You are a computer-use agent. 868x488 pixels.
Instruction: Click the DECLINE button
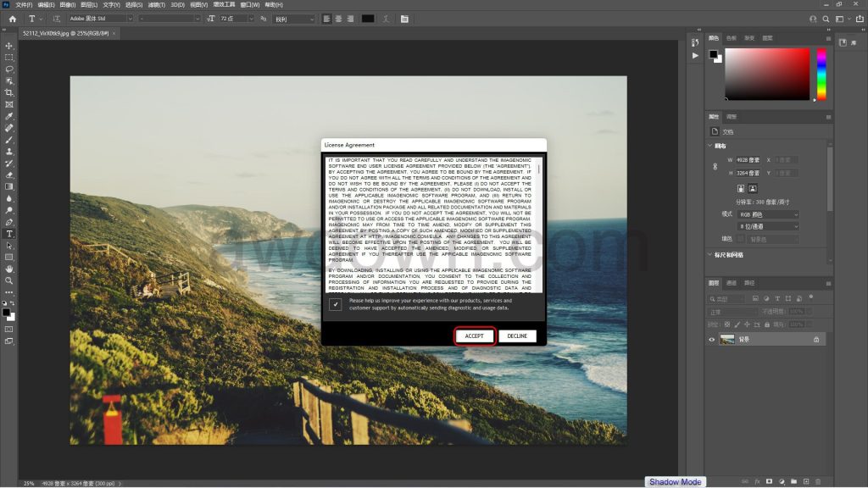[x=517, y=336]
